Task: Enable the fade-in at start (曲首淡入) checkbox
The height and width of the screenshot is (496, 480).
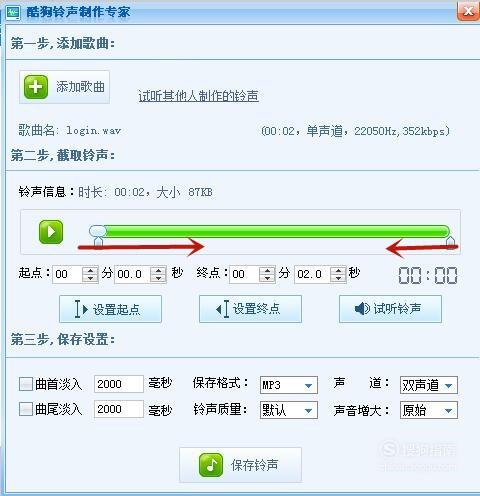Action: [x=26, y=384]
